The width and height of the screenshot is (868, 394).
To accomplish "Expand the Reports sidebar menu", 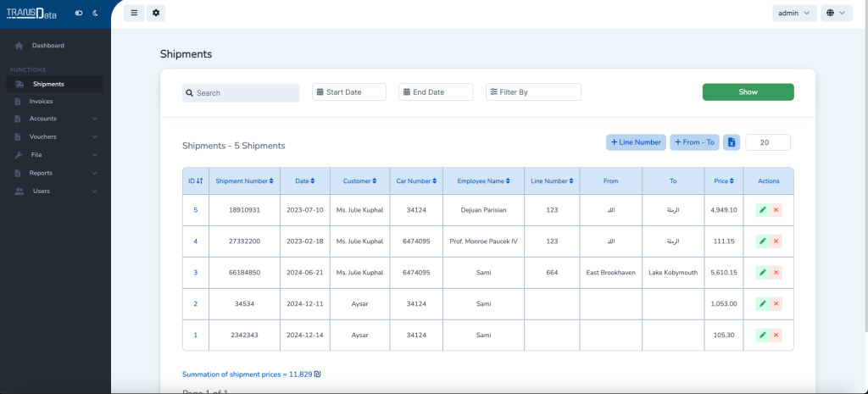I will point(54,173).
